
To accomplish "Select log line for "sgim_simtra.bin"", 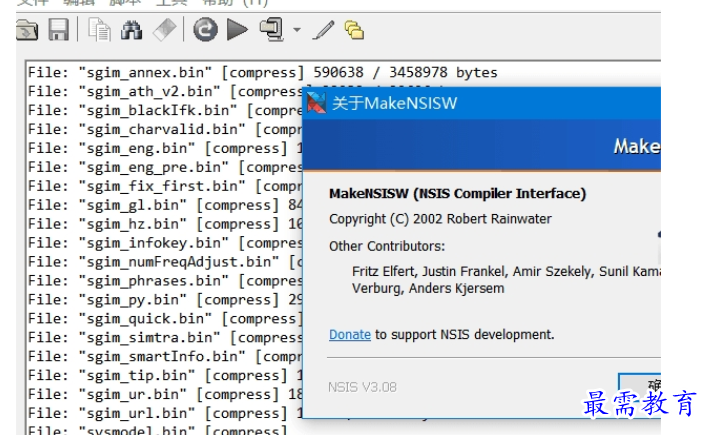I will pos(165,337).
